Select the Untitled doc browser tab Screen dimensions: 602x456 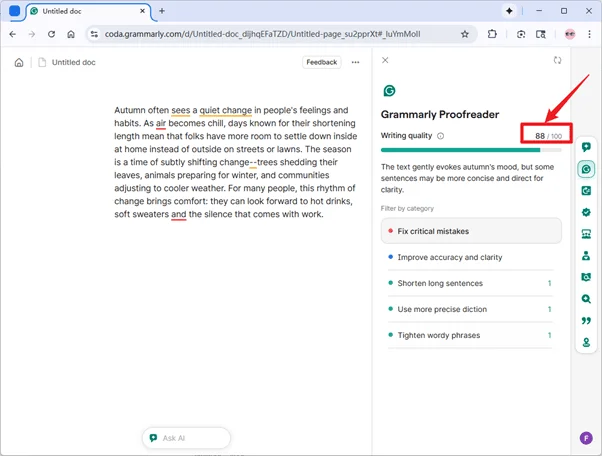(88, 11)
